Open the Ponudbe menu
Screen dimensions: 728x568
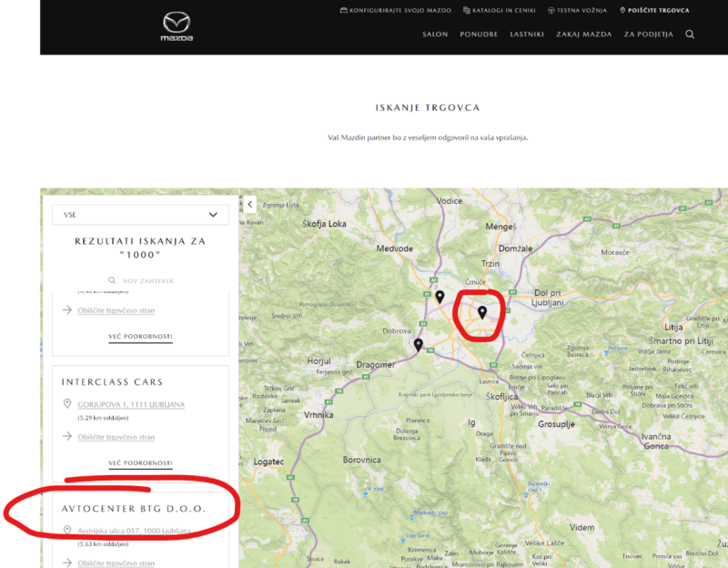coord(479,35)
